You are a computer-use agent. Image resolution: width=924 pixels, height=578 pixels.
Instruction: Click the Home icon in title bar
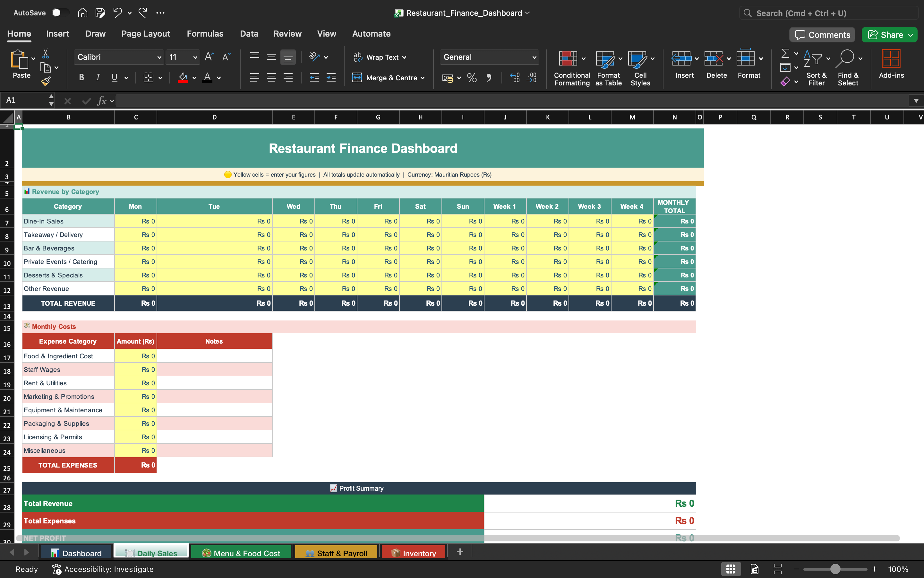tap(82, 13)
